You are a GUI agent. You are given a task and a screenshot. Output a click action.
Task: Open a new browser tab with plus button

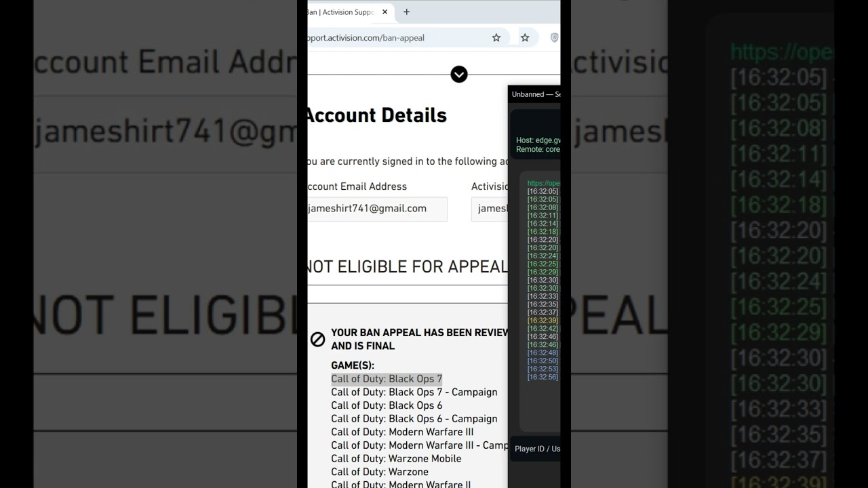click(x=407, y=12)
